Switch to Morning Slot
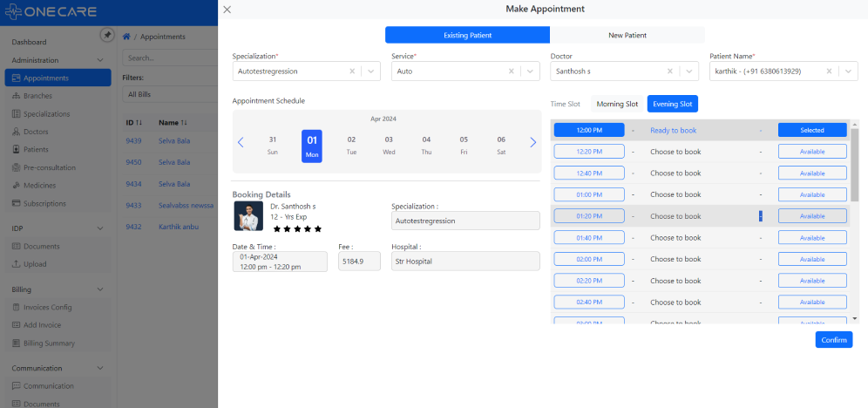 (617, 104)
